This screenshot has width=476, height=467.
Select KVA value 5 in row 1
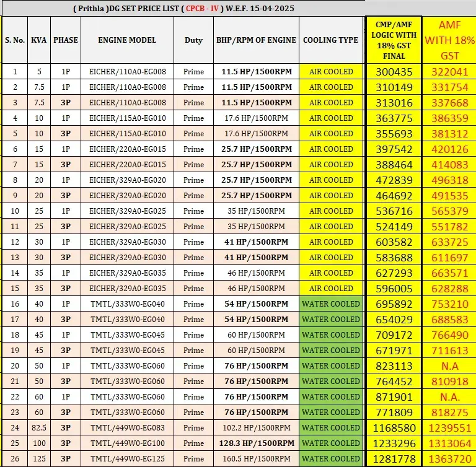tap(39, 72)
